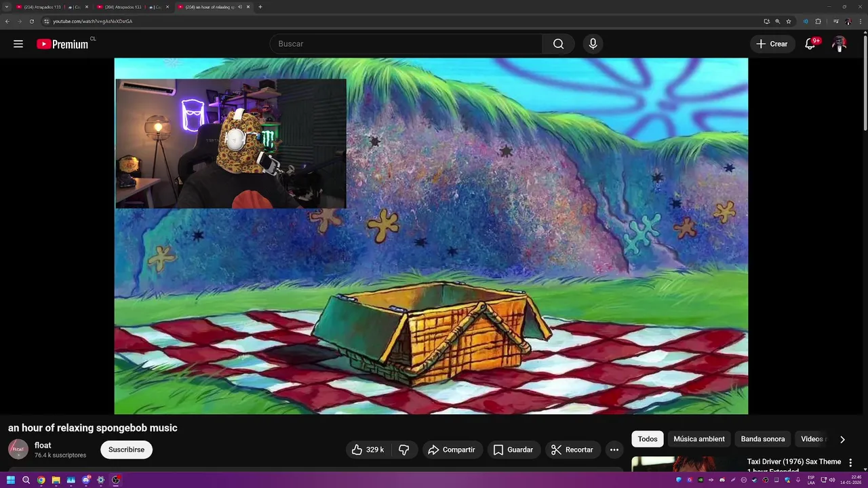Open the Chrome profile avatar

click(x=848, y=21)
